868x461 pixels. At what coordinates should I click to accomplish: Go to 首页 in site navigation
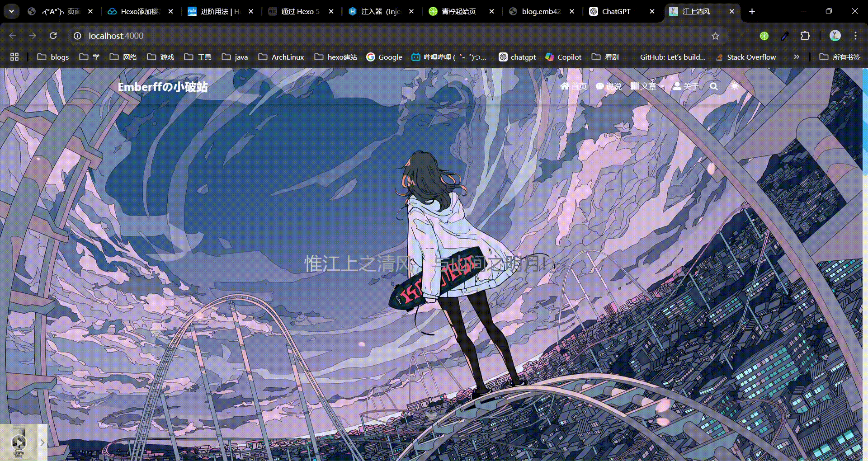point(574,86)
